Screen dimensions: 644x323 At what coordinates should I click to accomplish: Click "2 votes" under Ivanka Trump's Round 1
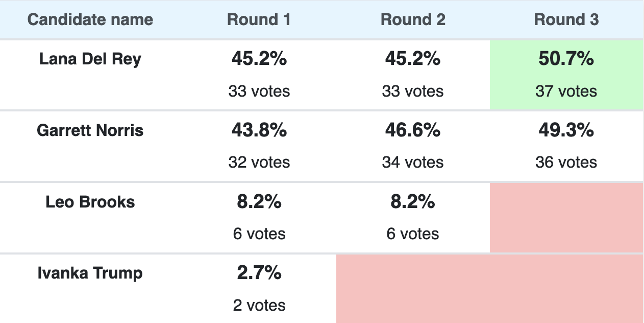pyautogui.click(x=259, y=305)
